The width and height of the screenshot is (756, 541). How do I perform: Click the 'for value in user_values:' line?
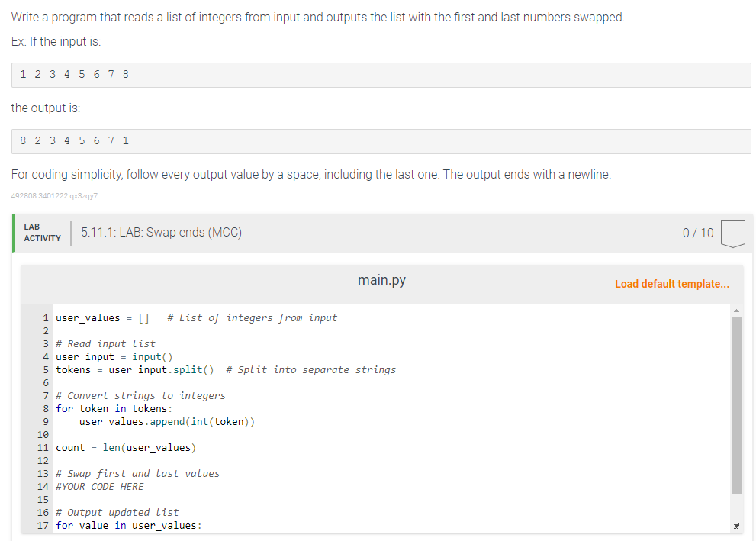pos(129,526)
